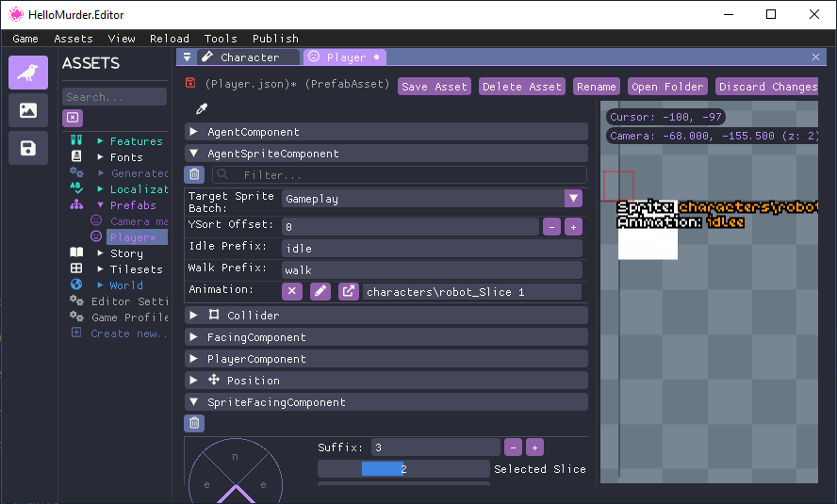
Task: Clear the Animation field with the X icon
Action: [x=292, y=291]
